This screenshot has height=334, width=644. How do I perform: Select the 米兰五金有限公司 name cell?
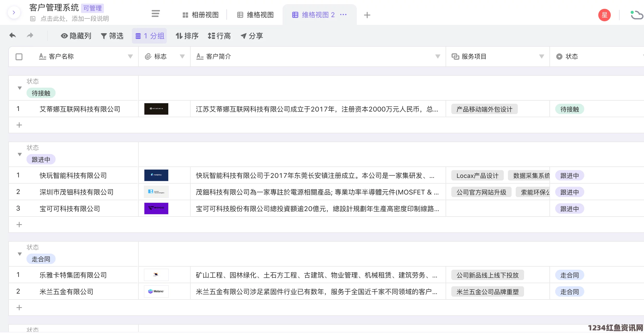[66, 292]
